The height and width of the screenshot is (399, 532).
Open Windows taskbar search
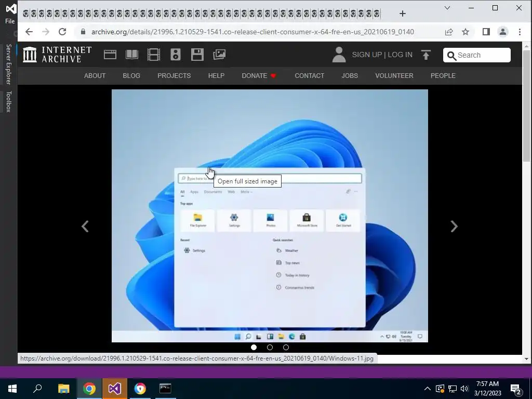pos(37,389)
